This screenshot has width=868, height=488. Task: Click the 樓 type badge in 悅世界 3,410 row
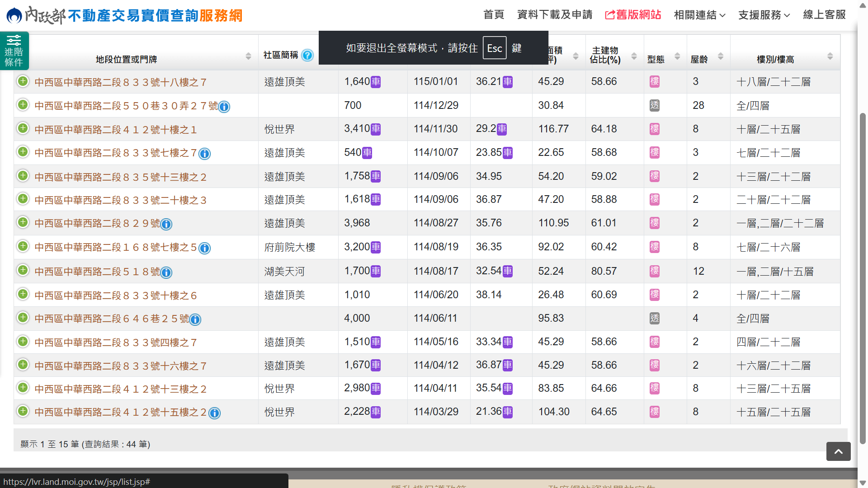(x=654, y=129)
